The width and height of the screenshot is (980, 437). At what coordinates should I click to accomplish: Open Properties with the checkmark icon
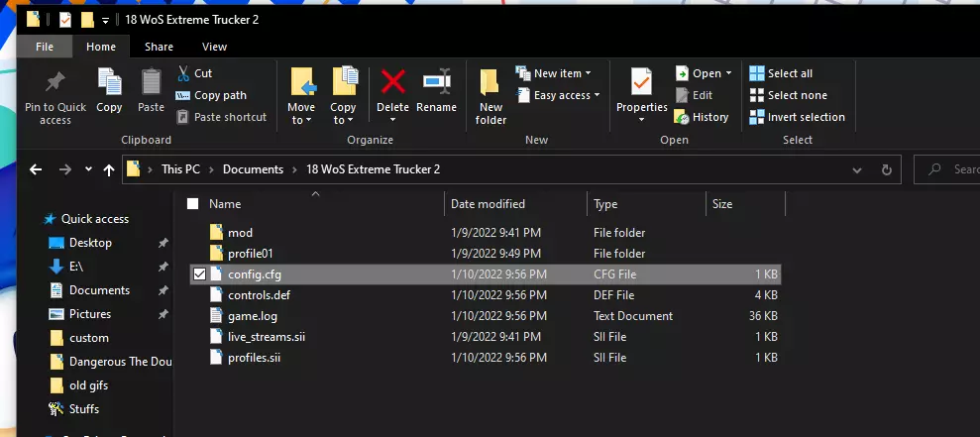641,82
